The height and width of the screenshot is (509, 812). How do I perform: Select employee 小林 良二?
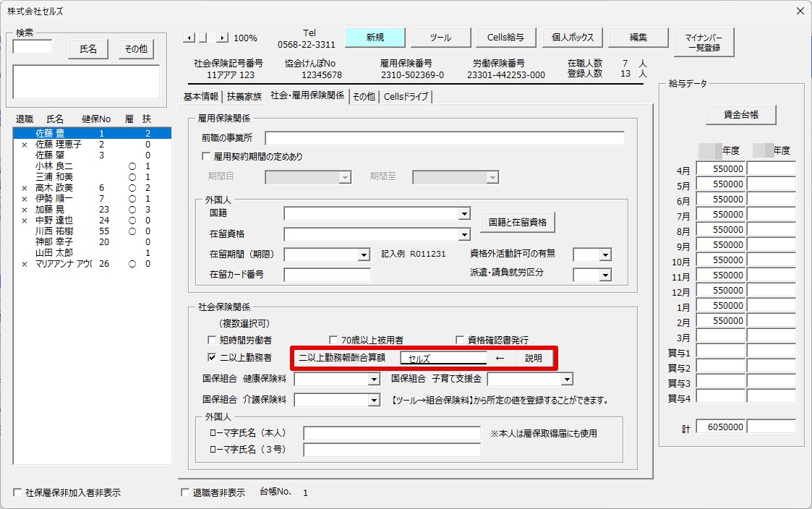pos(92,166)
